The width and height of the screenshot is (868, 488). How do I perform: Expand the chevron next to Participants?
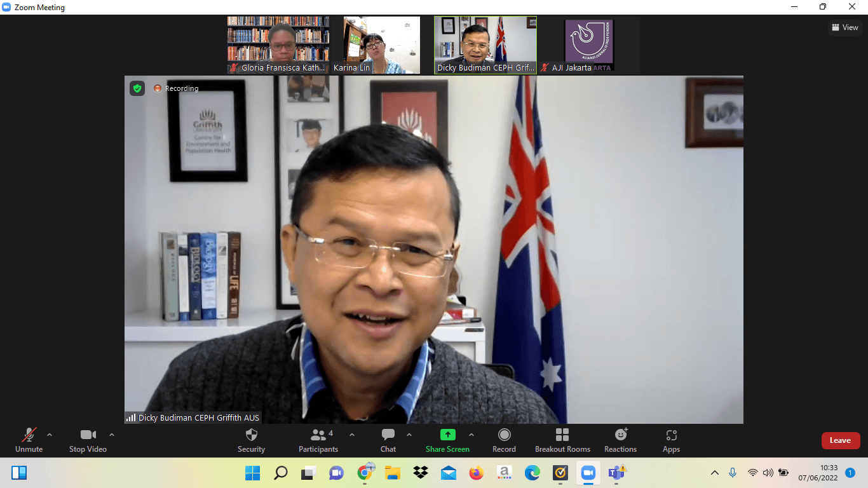pos(352,435)
